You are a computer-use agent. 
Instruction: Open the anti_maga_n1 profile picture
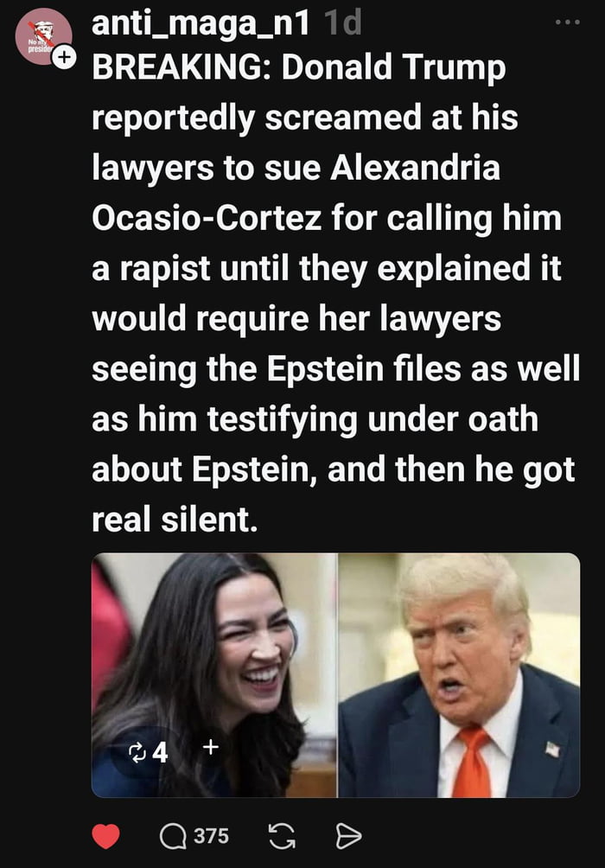(43, 36)
